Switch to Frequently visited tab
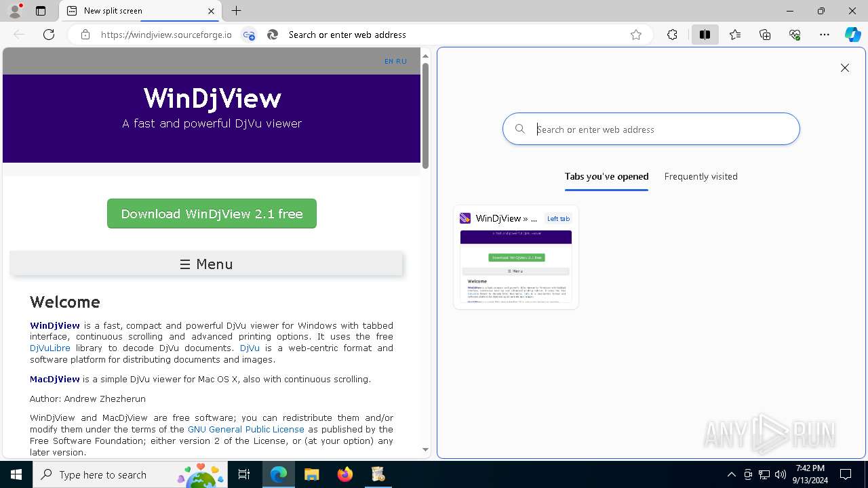 (x=701, y=176)
